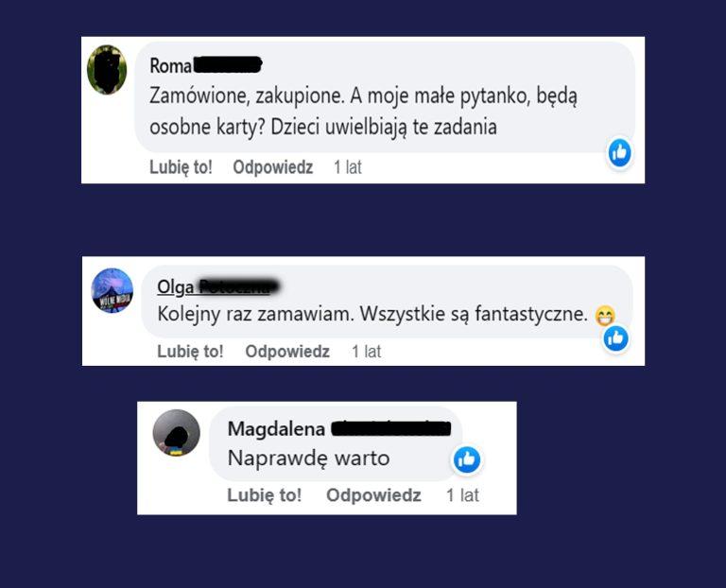Open the Roma author name link
Viewport: 726px width, 588px height.
point(205,65)
